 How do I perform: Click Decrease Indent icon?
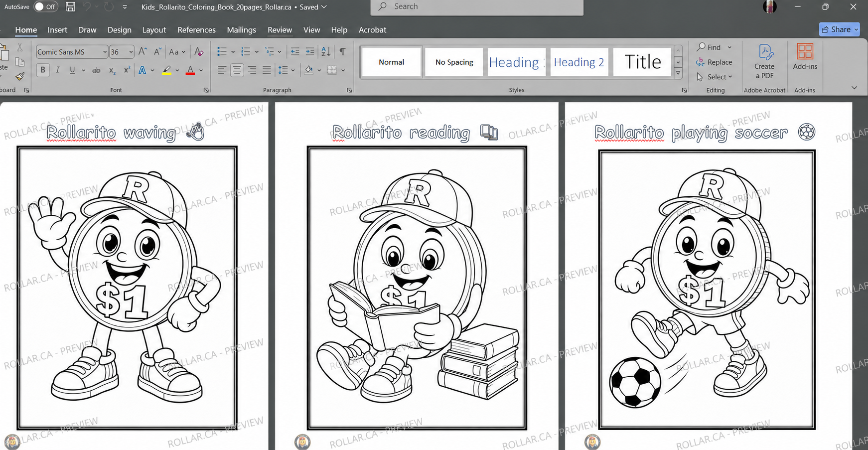[295, 52]
